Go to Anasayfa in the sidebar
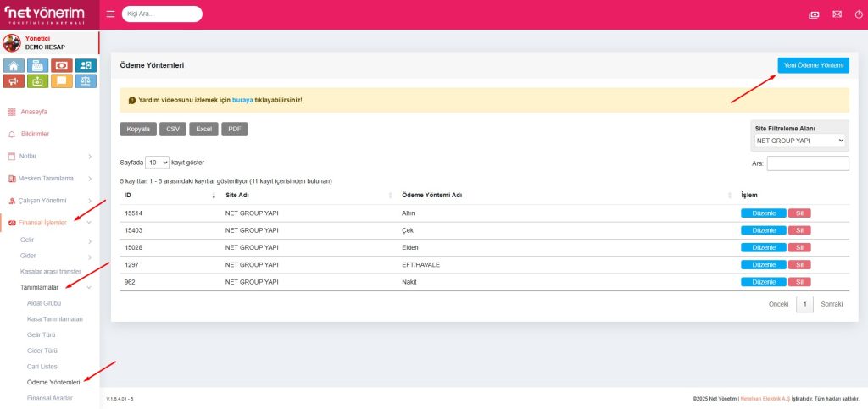The image size is (868, 409). coord(34,112)
